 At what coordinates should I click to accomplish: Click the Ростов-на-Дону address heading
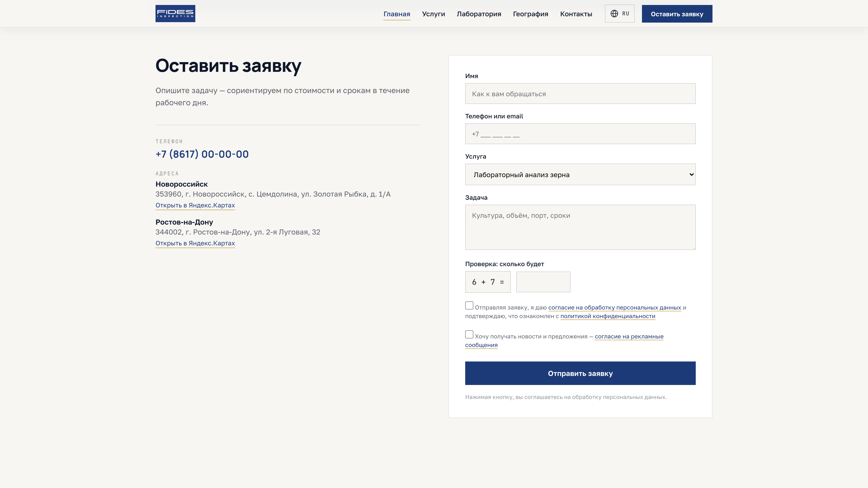point(184,222)
